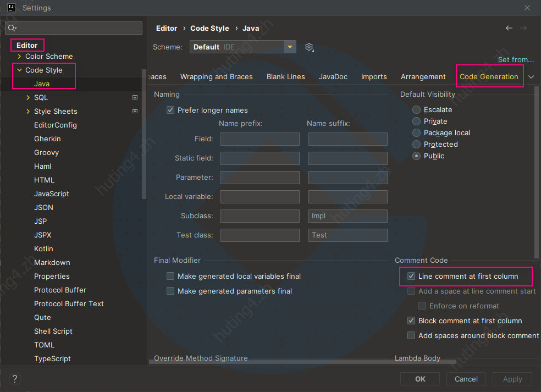Click the Parameter name prefix input
Viewport: 541px width, 392px height.
[260, 178]
